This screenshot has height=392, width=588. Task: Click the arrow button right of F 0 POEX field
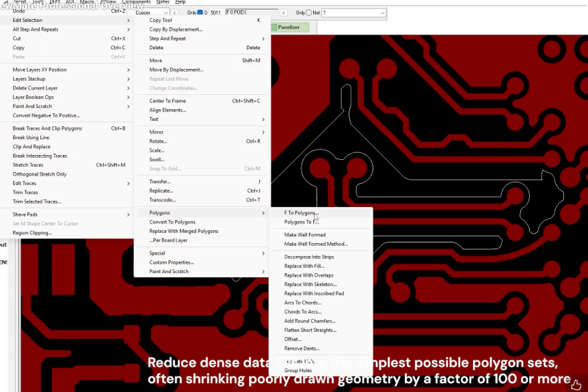point(284,13)
